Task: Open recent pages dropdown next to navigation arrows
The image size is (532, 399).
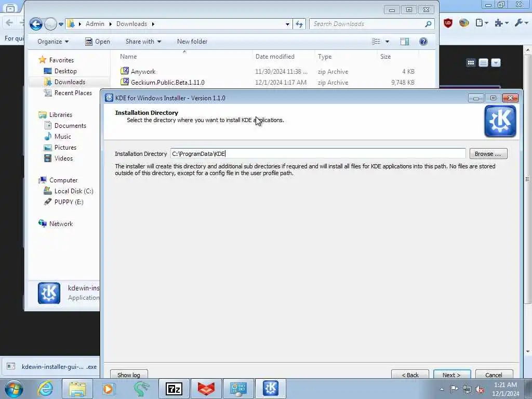Action: pyautogui.click(x=61, y=24)
